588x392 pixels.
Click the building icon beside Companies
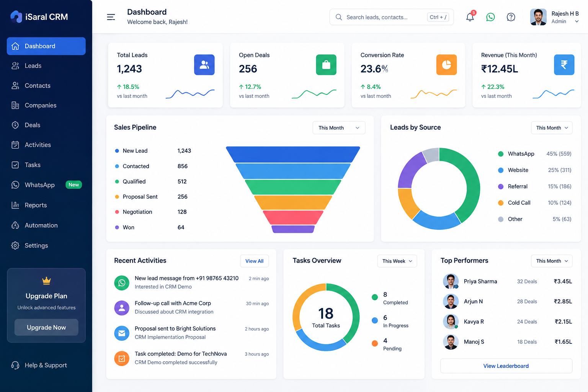15,105
